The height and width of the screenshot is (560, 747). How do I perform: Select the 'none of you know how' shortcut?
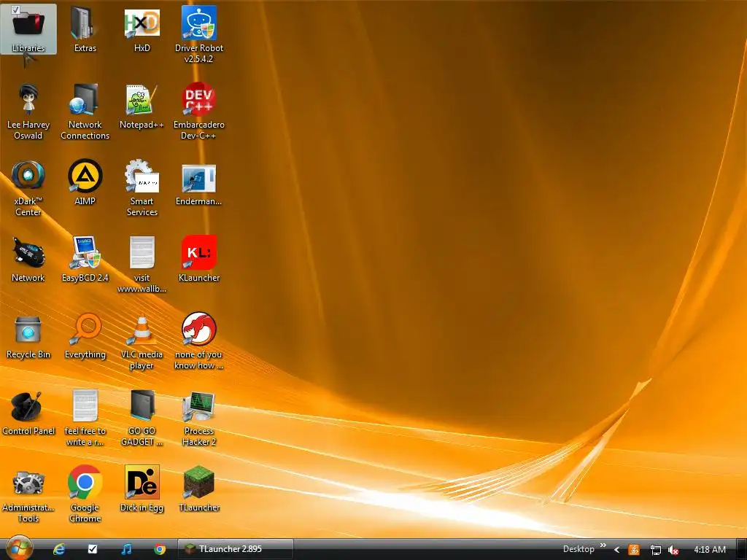coord(199,341)
